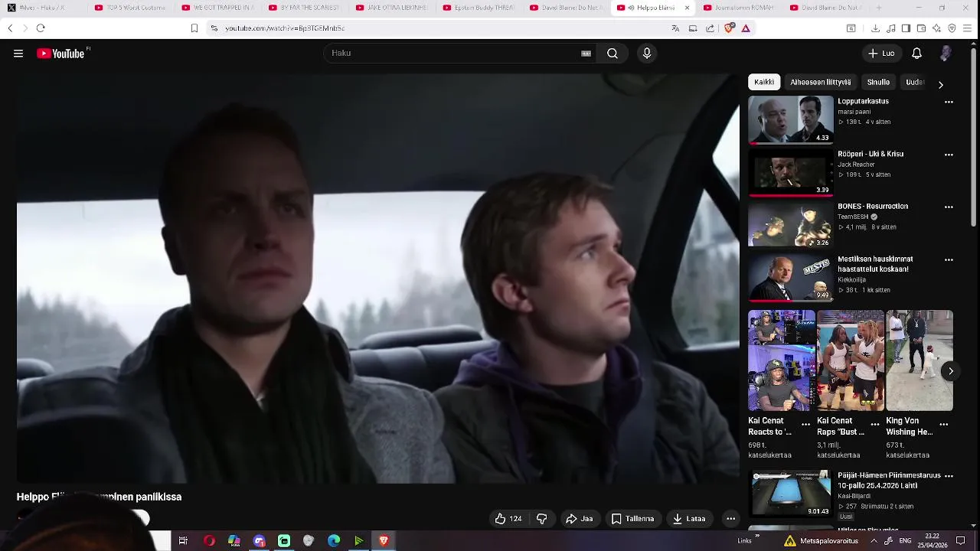Screen dimensions: 980x551
Task: Open Lopputarkastus video thumbnail
Action: coord(791,119)
